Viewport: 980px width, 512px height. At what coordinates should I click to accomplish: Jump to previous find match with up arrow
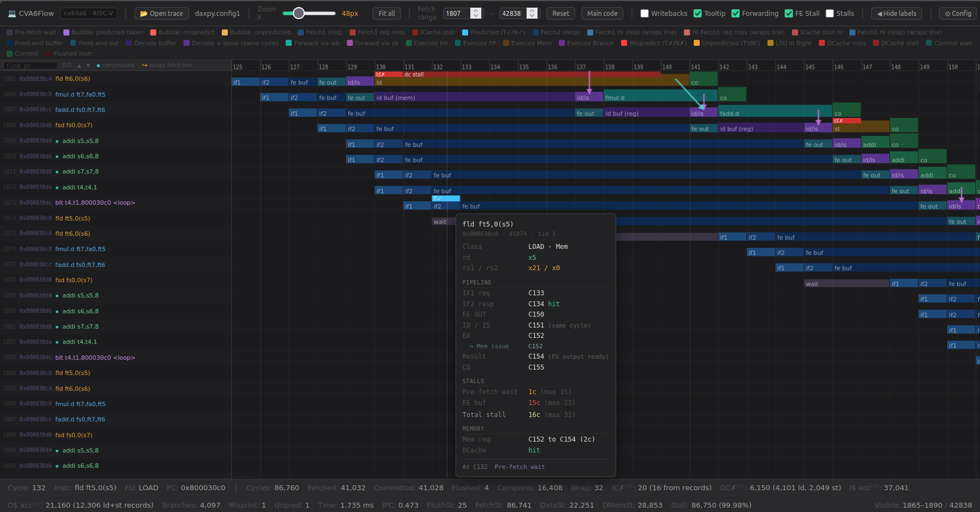(79, 66)
